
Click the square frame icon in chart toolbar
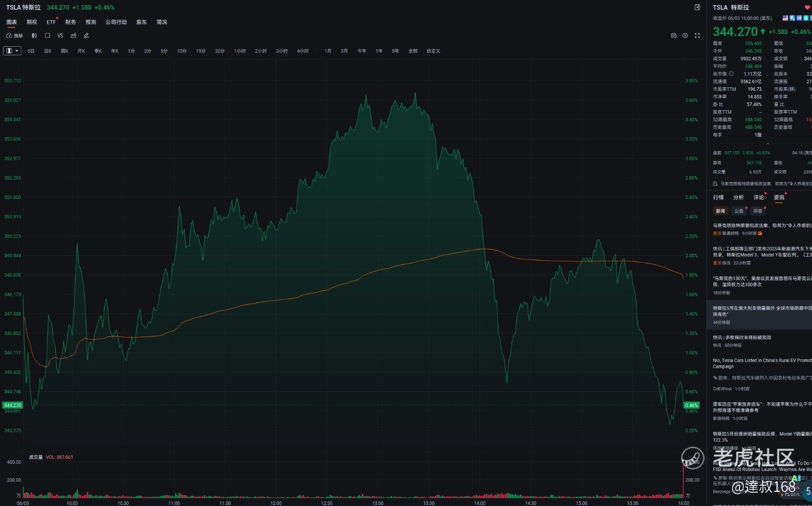(47, 36)
